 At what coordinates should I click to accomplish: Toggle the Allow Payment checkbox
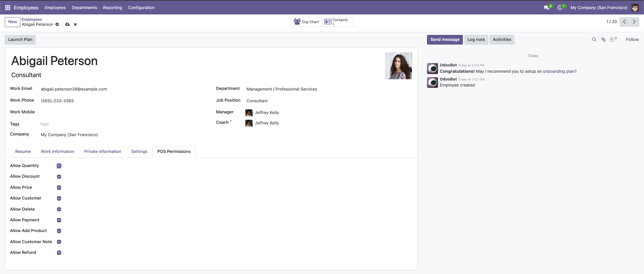(59, 220)
